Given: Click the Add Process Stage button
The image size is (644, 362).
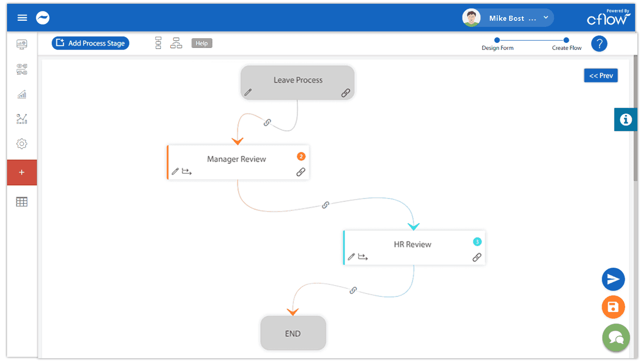Looking at the screenshot, I should click(91, 43).
